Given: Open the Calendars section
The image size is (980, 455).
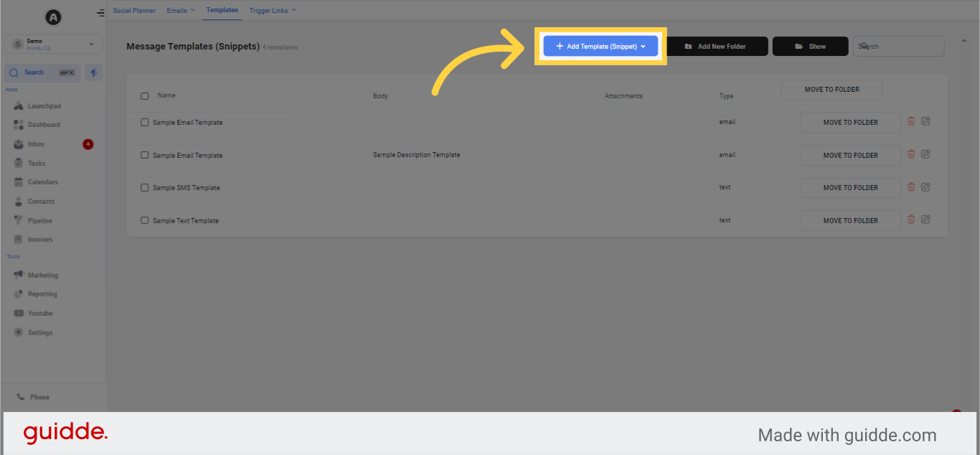Looking at the screenshot, I should pos(41,182).
